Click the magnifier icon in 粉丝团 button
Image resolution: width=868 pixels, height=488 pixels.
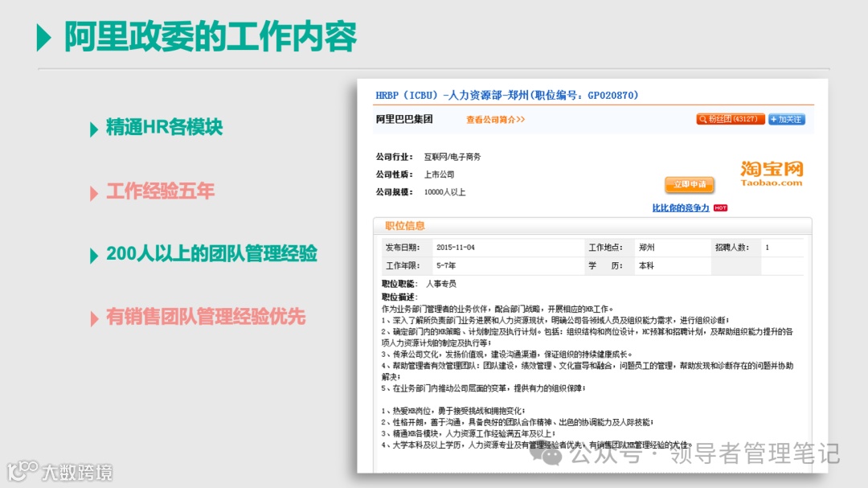pos(702,119)
